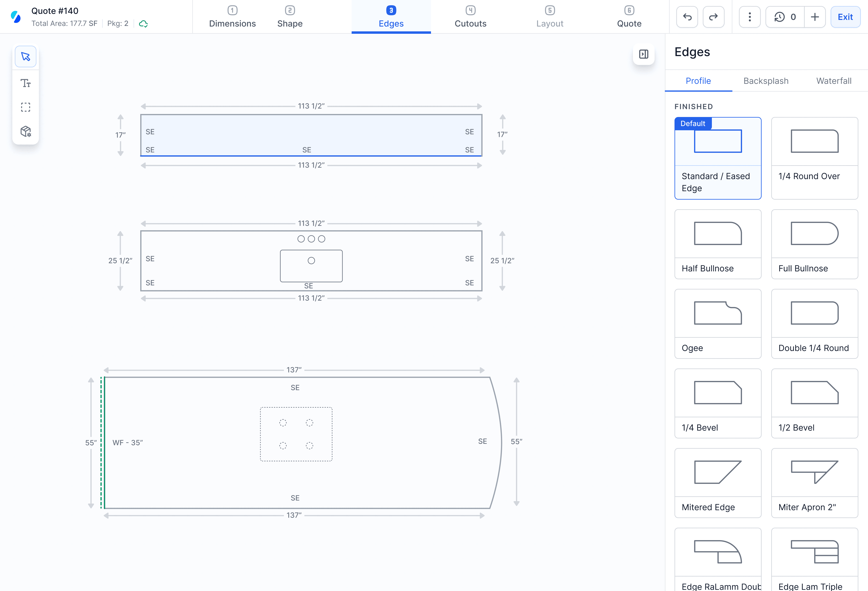Pick the Mitered Edge profile
The height and width of the screenshot is (591, 868).
pyautogui.click(x=718, y=483)
